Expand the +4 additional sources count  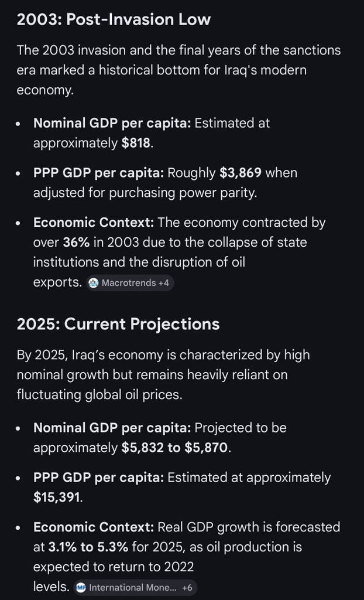[x=163, y=283]
